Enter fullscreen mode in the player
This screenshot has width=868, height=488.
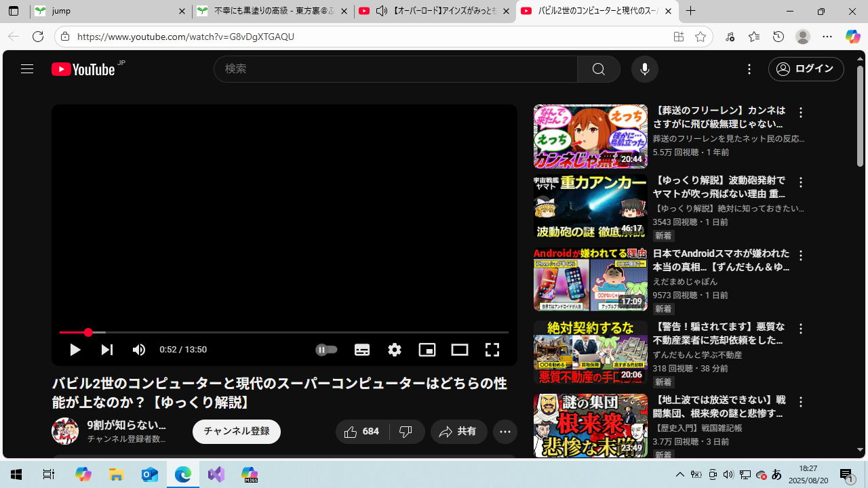(492, 350)
